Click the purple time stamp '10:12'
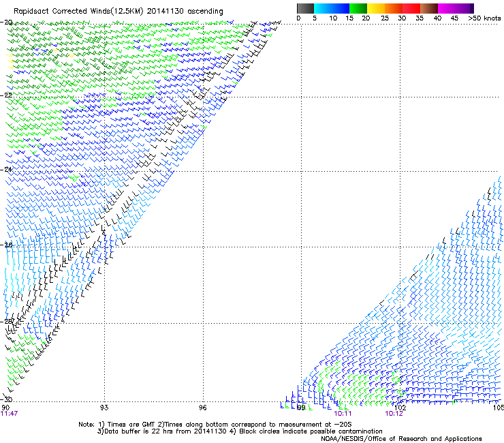This screenshot has width=504, height=443. click(394, 414)
